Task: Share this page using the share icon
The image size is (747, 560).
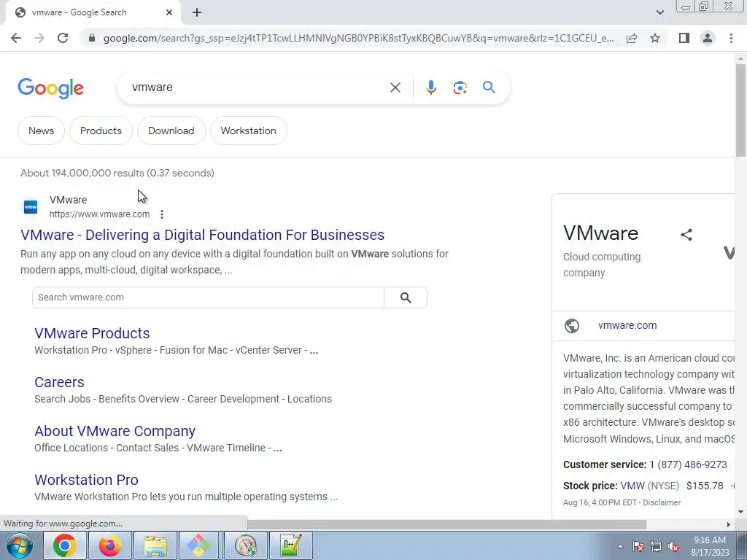Action: pos(632,38)
